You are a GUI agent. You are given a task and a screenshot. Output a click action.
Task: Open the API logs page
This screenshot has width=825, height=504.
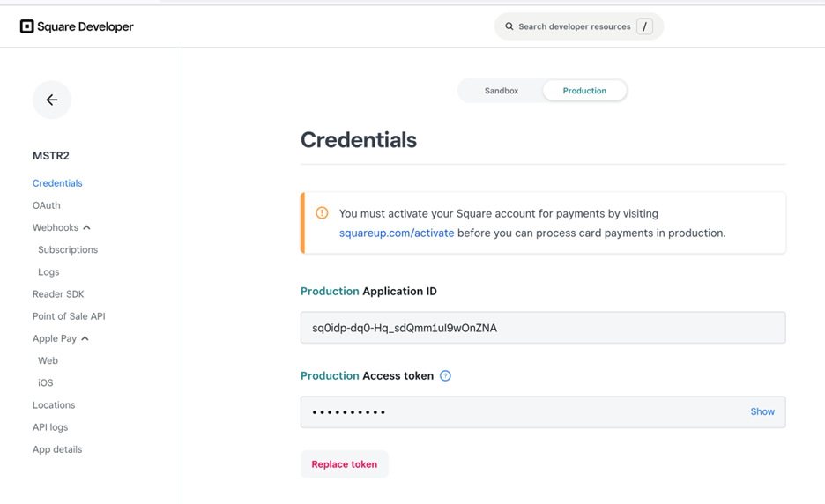[50, 427]
